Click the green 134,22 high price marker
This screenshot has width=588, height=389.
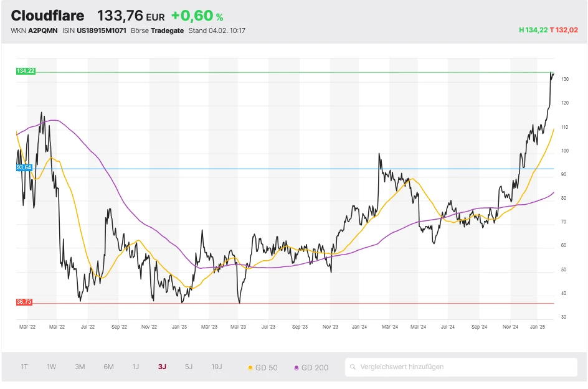[26, 72]
